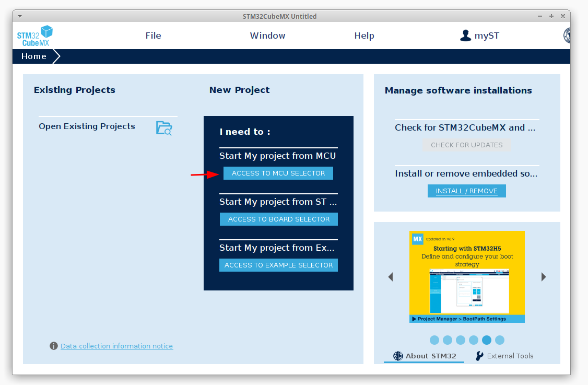Switch to the External Tools tab

click(504, 356)
